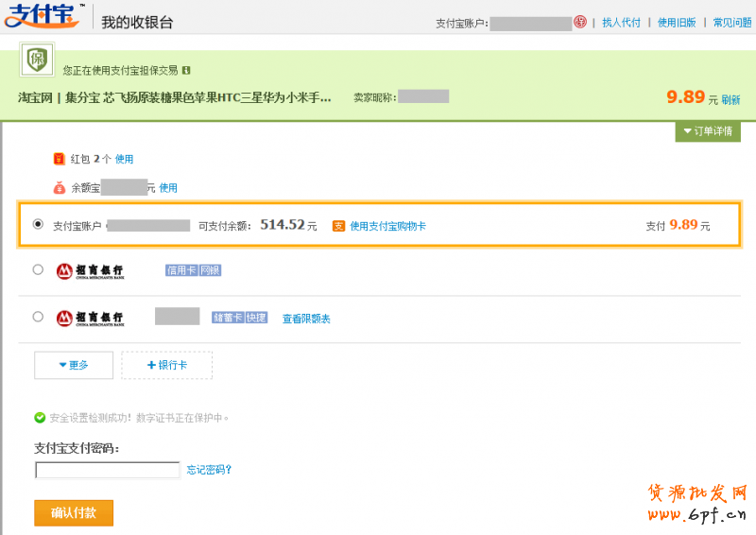Select 招商银行 savings card radio option

38,317
